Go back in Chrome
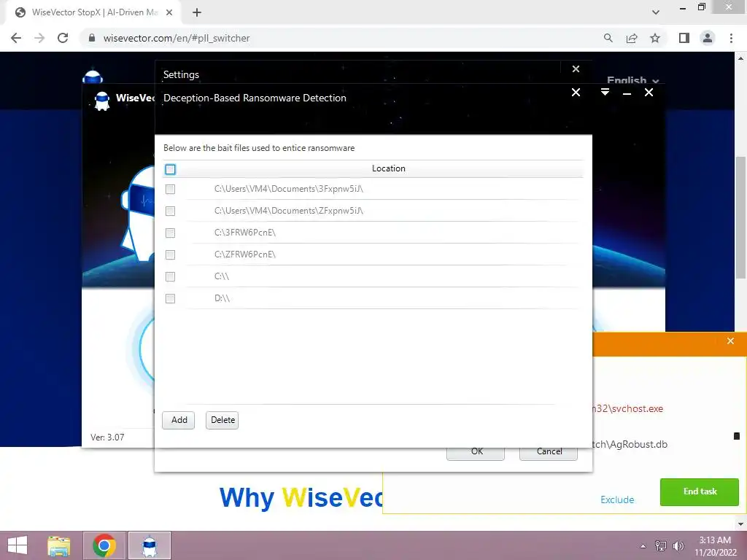The image size is (747, 560). coord(16,38)
